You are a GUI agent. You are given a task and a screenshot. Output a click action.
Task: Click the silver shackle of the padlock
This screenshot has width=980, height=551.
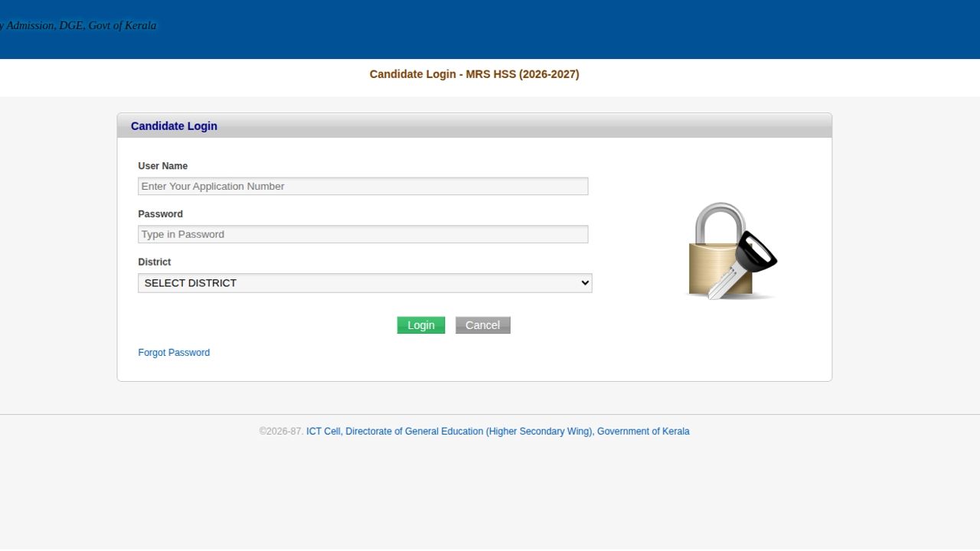pos(720,223)
